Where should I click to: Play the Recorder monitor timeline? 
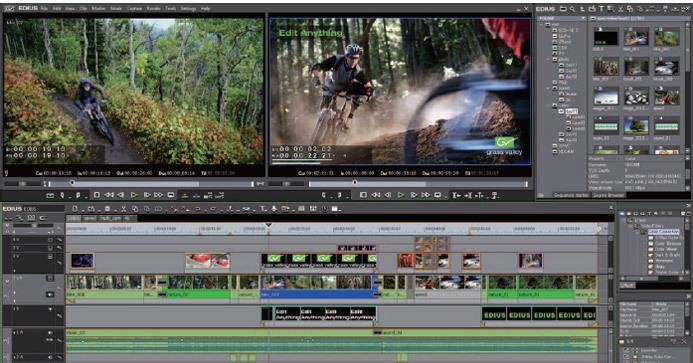point(401,195)
